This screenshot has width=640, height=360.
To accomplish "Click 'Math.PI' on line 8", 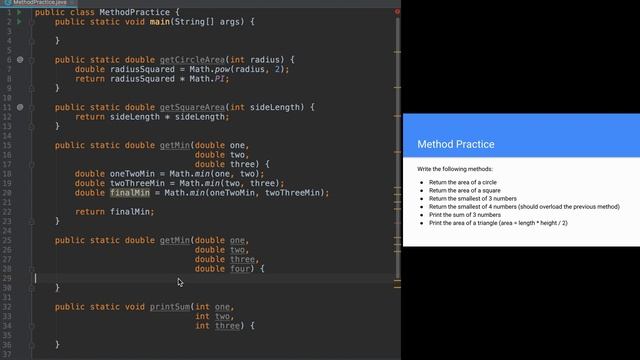I will [x=207, y=79].
